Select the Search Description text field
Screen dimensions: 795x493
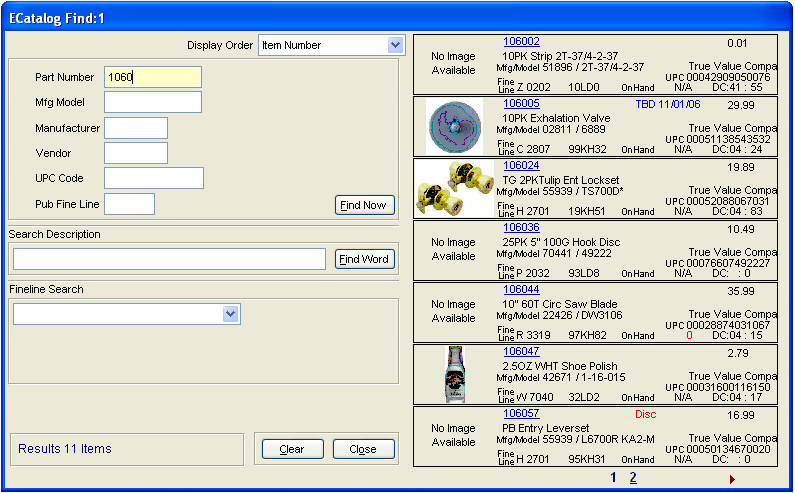pos(169,260)
